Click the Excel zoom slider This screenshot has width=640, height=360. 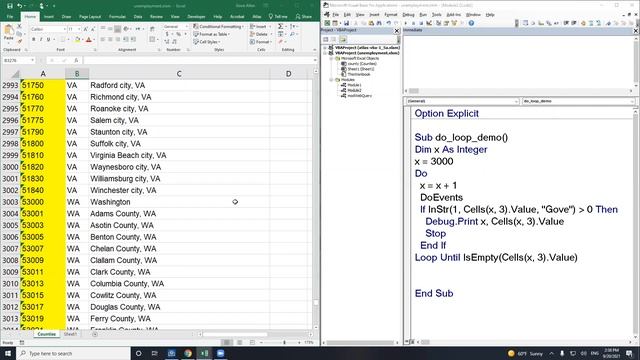tap(284, 342)
